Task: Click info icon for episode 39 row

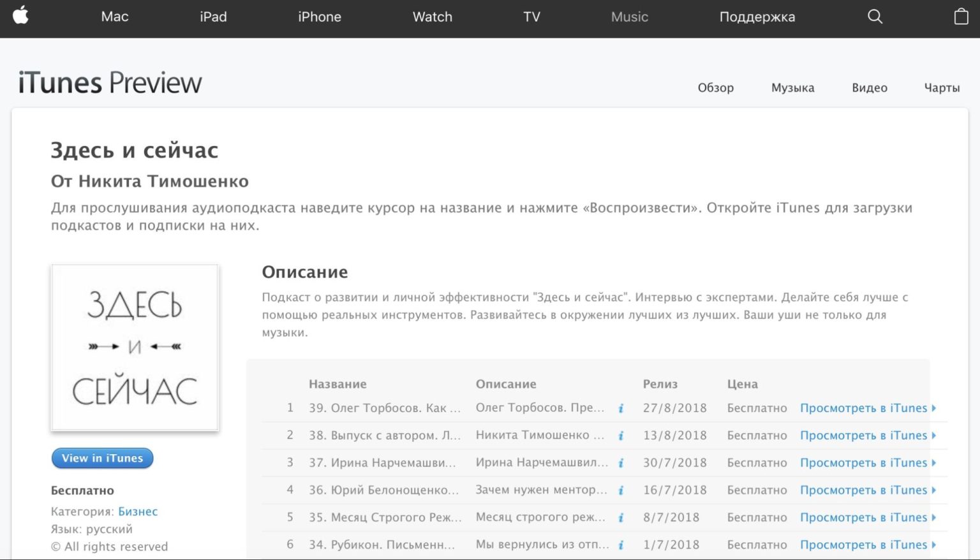Action: 621,409
